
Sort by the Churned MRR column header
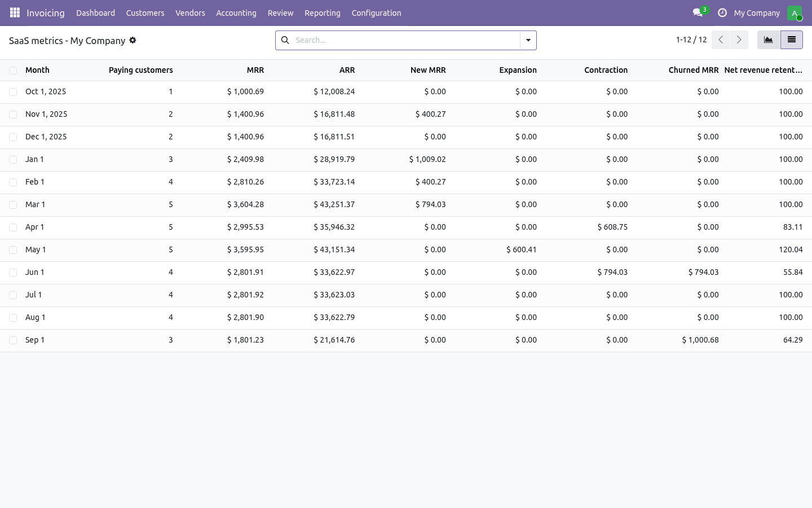pyautogui.click(x=694, y=70)
